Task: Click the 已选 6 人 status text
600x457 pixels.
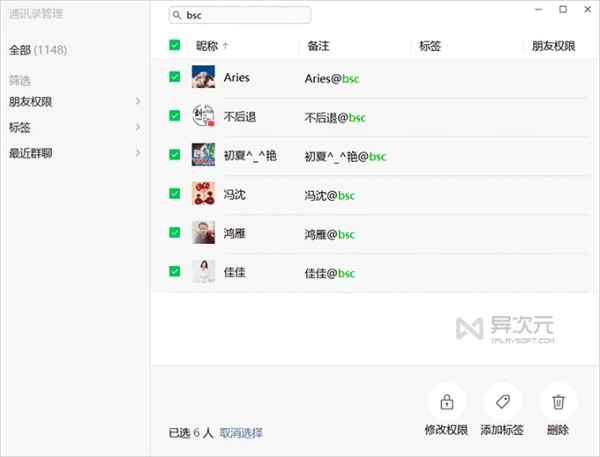Action: pyautogui.click(x=191, y=433)
